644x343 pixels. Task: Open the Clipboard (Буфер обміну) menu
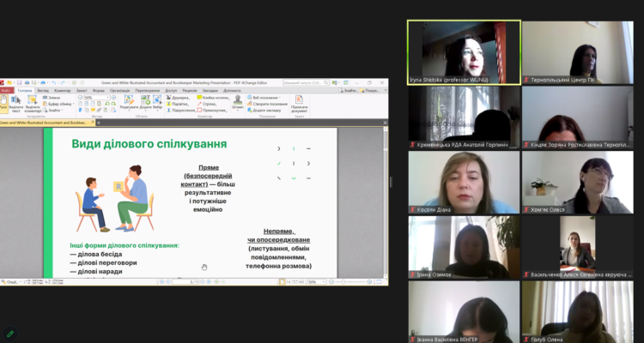[x=58, y=104]
